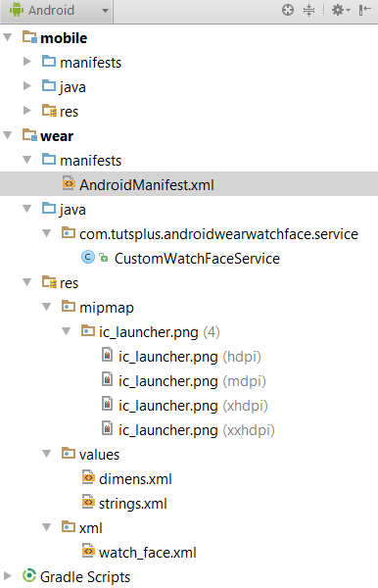378x588 pixels.
Task: Select mobile manifests folder label
Action: (91, 63)
